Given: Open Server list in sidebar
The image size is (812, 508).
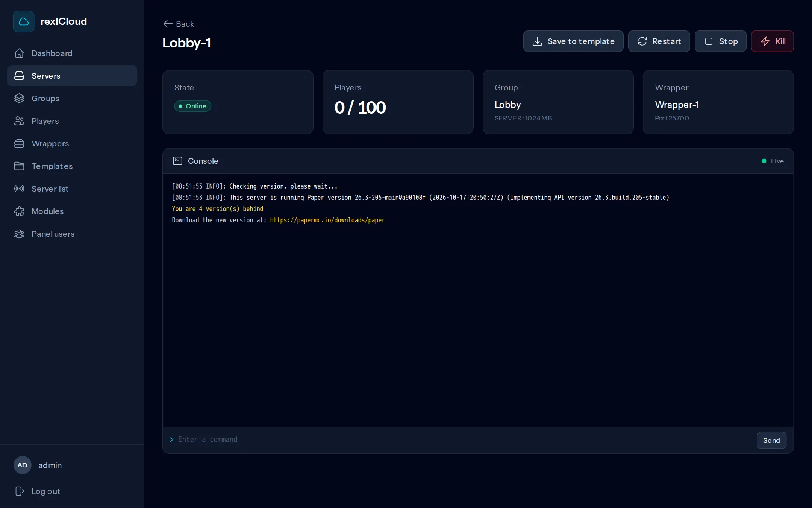Looking at the screenshot, I should pyautogui.click(x=72, y=189).
